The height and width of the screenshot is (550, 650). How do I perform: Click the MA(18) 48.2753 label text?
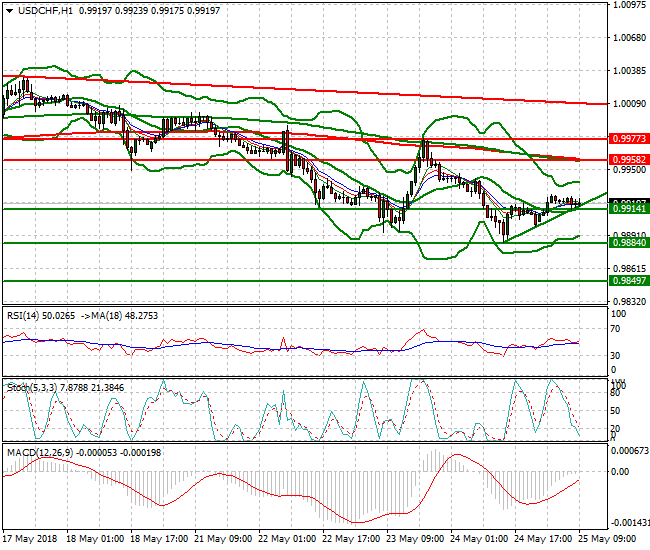tap(125, 316)
